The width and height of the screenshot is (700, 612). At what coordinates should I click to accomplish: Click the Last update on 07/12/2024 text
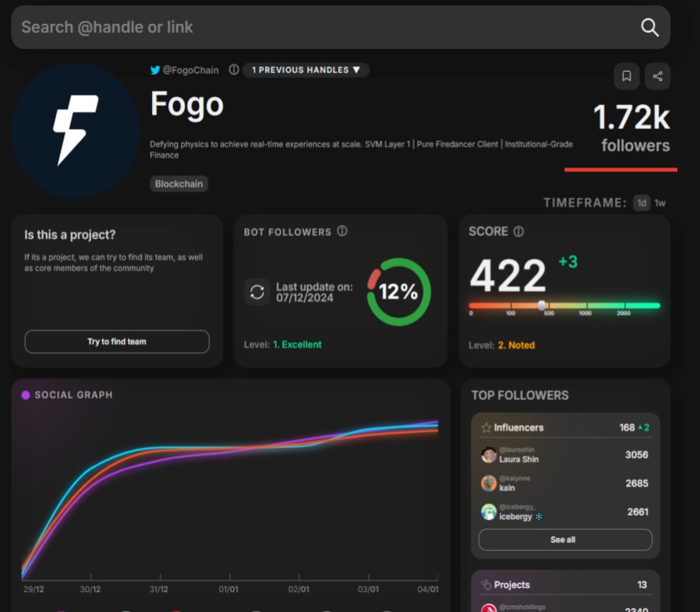tap(314, 292)
